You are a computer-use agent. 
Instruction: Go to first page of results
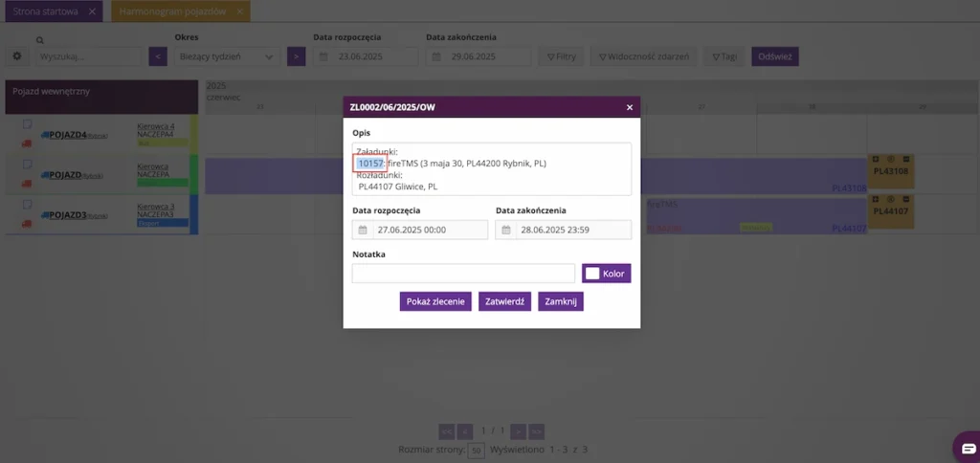446,431
